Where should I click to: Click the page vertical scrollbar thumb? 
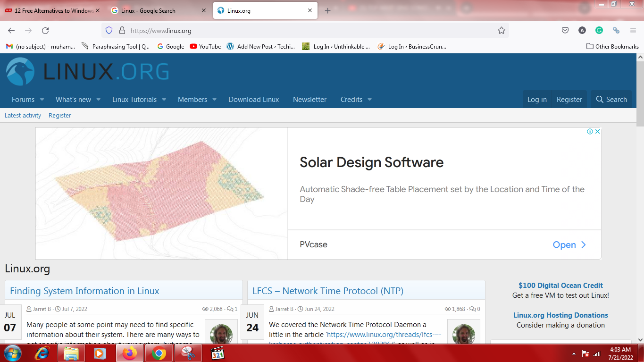[640, 93]
